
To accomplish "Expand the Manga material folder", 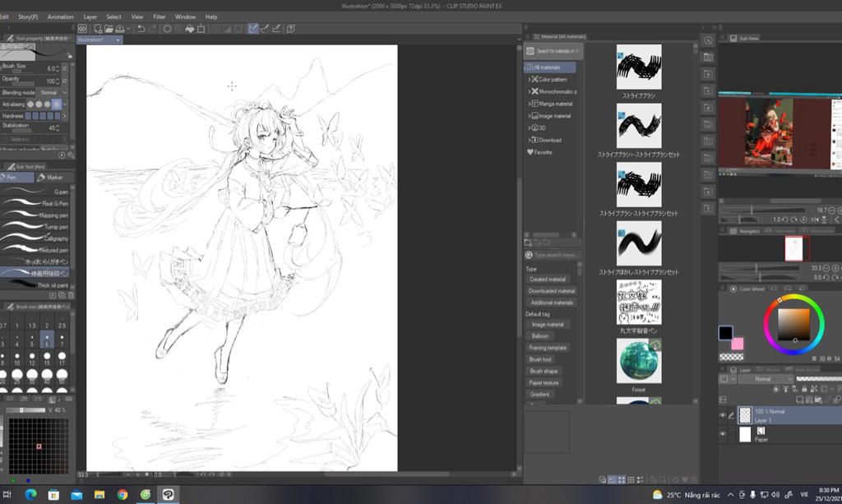I will 529,104.
